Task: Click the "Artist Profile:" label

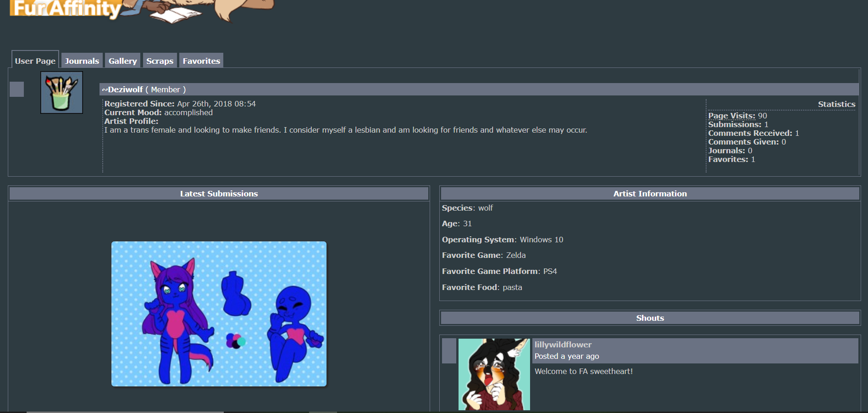Action: point(131,121)
